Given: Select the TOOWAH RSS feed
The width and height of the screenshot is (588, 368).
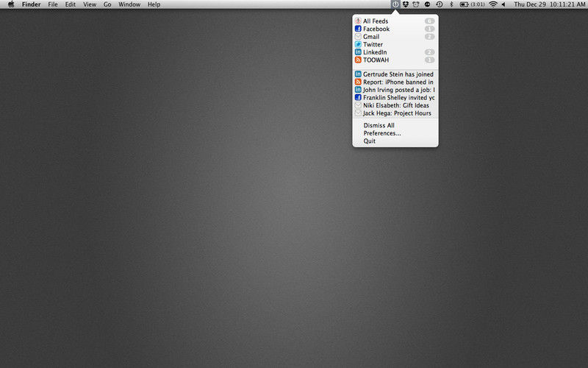Looking at the screenshot, I should 395,60.
